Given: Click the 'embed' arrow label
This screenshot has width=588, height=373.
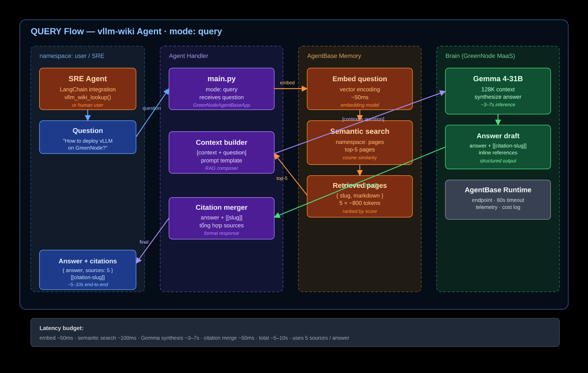Looking at the screenshot, I should pos(287,83).
